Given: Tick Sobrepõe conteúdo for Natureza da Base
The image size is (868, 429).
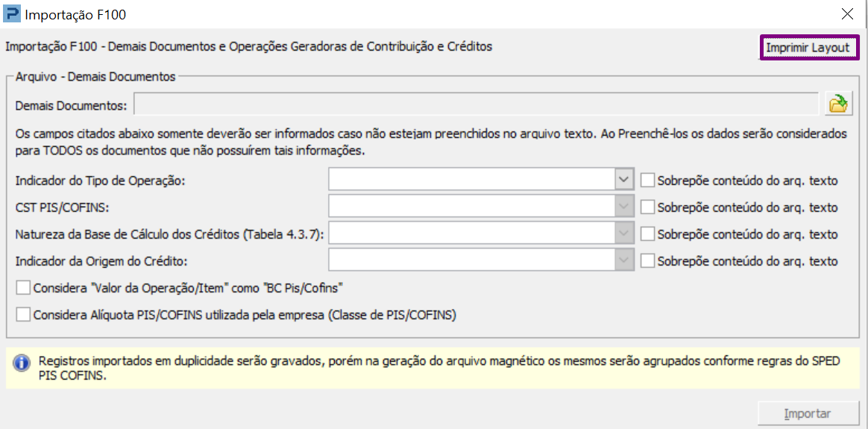Looking at the screenshot, I should point(647,234).
